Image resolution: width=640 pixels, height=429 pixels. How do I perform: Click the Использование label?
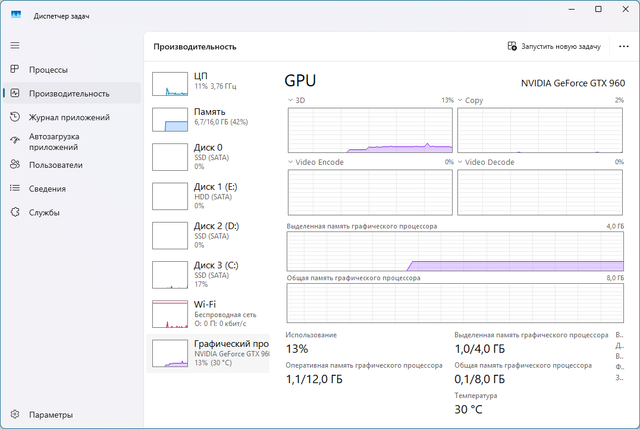(x=311, y=335)
